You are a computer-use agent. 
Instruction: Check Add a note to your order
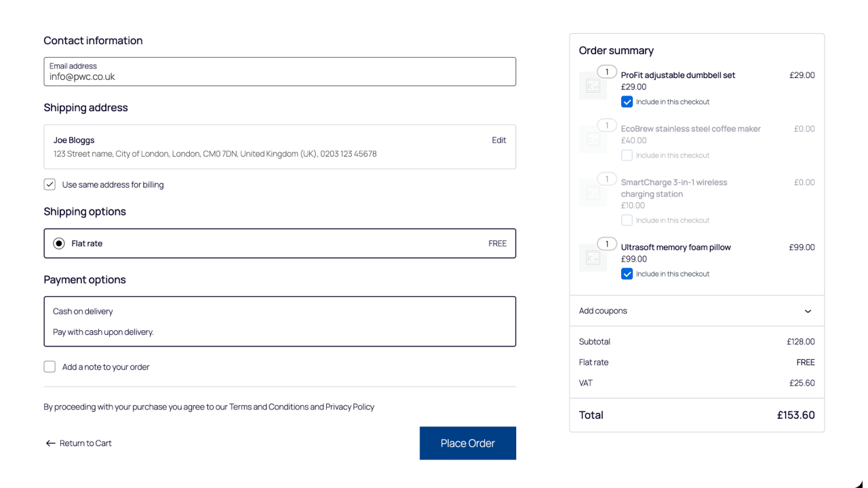tap(50, 366)
